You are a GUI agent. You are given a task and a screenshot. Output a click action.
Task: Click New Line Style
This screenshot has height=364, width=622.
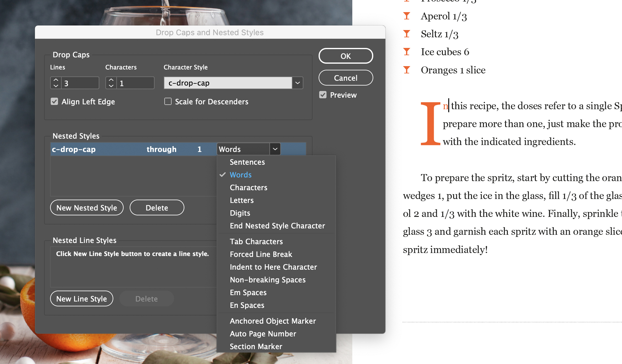81,298
